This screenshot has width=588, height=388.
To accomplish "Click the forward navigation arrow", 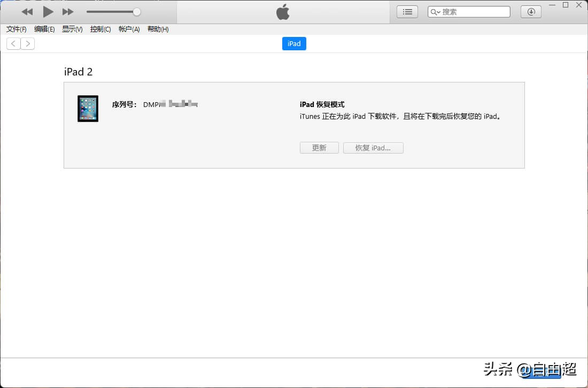I will [x=28, y=43].
